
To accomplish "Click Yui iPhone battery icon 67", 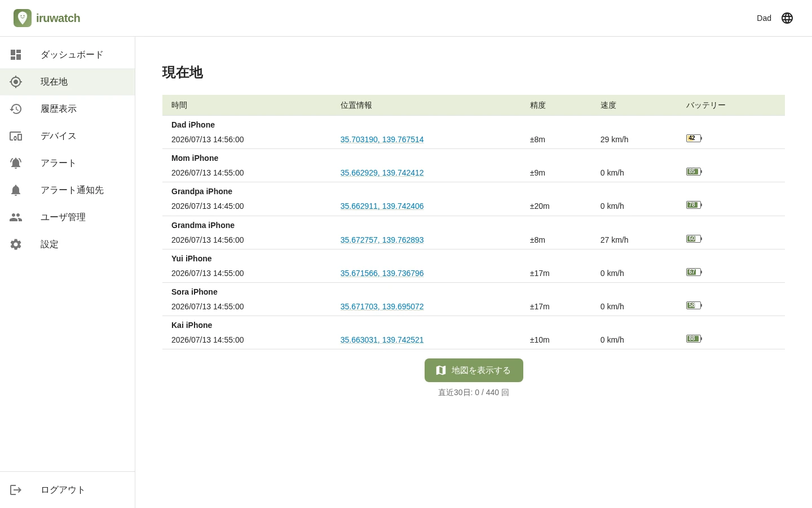I will (x=694, y=272).
